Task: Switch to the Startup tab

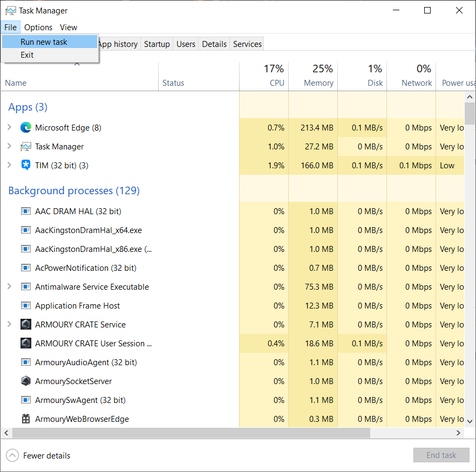Action: 157,44
